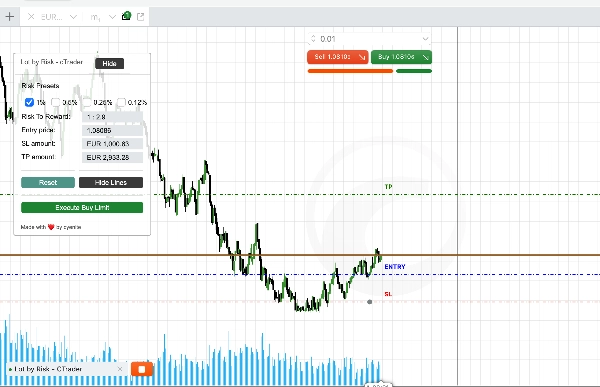The width and height of the screenshot is (600, 387).
Task: Close the Lot by Risk instance tab
Action: [120, 369]
